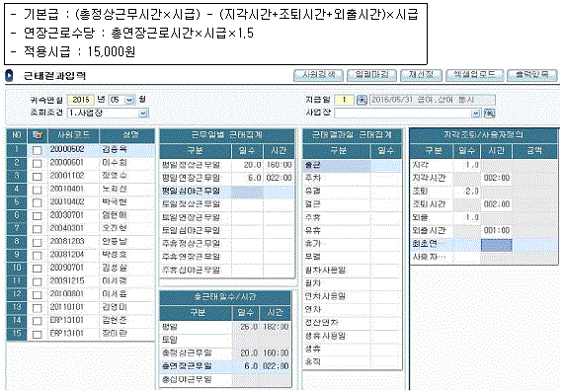
Task: Select the 토일정상근무일 row
Action: tap(227, 204)
